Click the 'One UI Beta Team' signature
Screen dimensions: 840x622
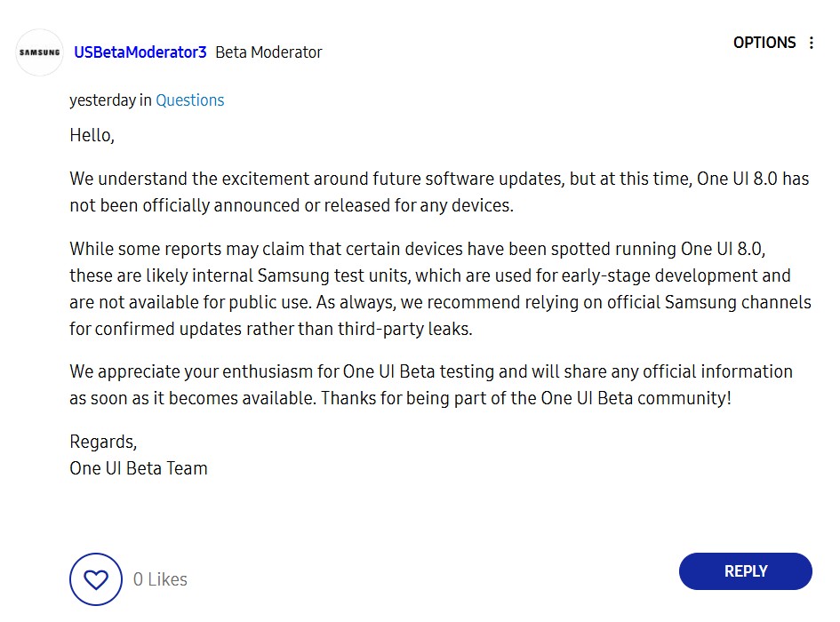coord(138,468)
